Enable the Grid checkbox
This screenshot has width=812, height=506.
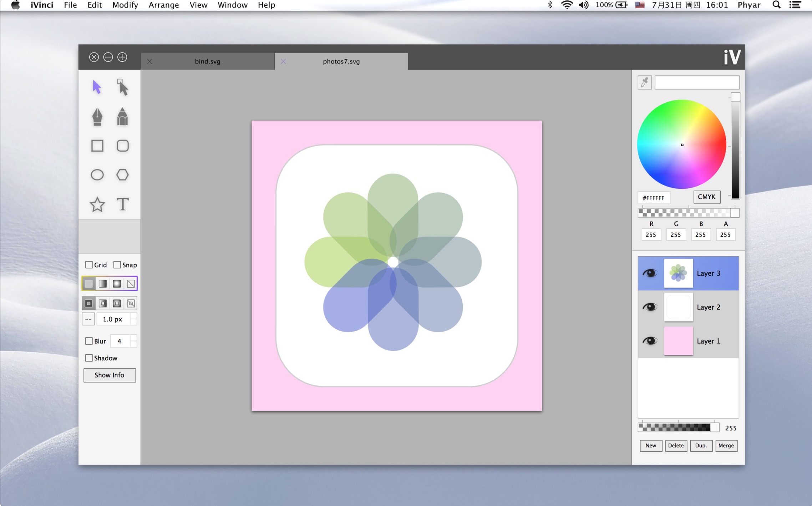click(x=89, y=265)
